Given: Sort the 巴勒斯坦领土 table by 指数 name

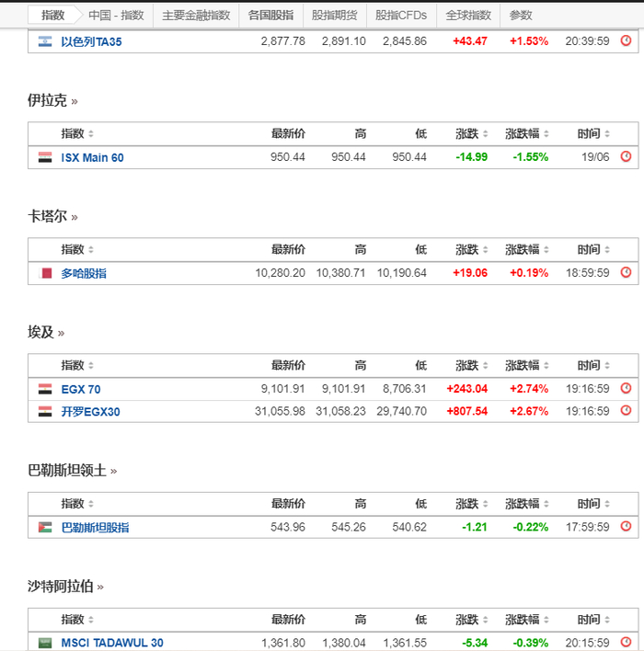Looking at the screenshot, I should point(77,503).
